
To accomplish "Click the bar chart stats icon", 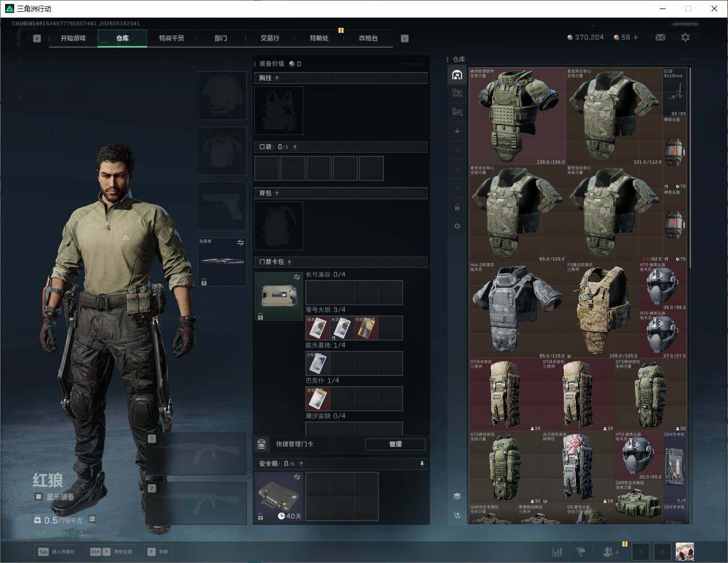I will pos(558,552).
